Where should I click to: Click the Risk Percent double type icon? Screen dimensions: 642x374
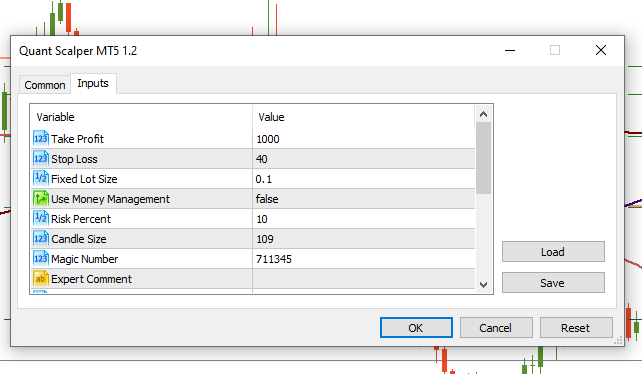pos(41,219)
